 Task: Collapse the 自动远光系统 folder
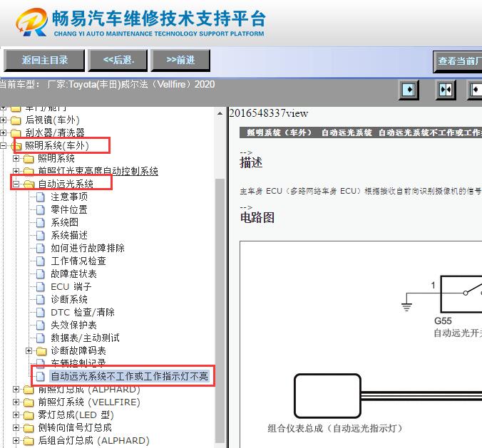point(16,184)
